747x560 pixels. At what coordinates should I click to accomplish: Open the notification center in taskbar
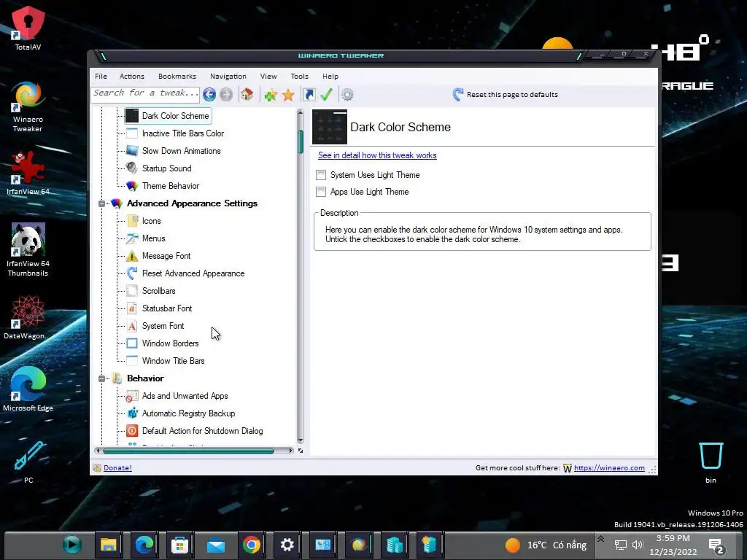coord(716,545)
